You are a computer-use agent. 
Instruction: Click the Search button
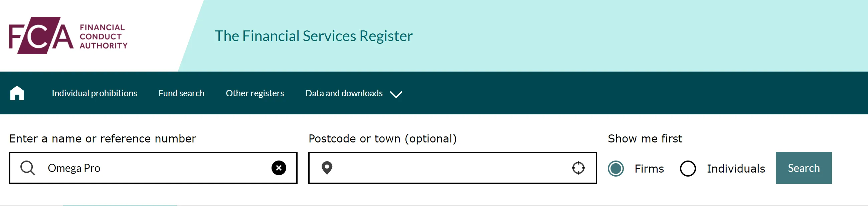[x=803, y=168]
